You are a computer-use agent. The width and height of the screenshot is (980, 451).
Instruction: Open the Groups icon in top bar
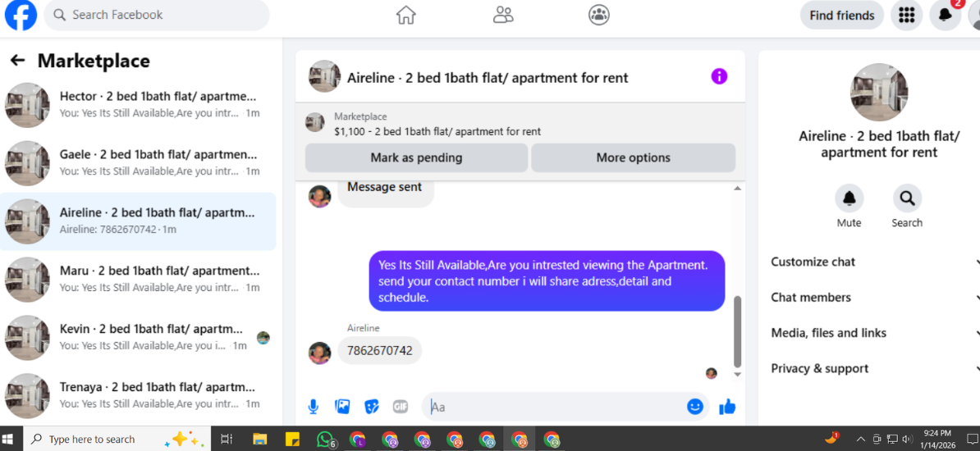pos(599,15)
